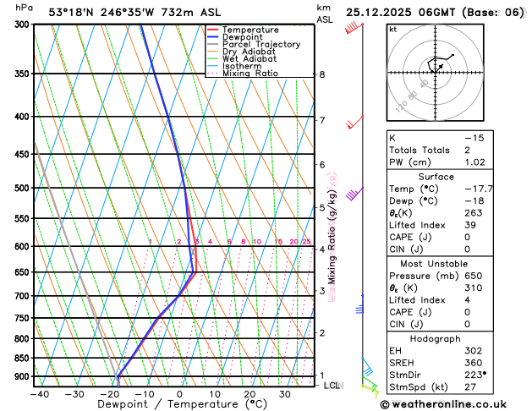532x411 pixels.
Task: Click the LCL marker label
Action: coord(332,386)
